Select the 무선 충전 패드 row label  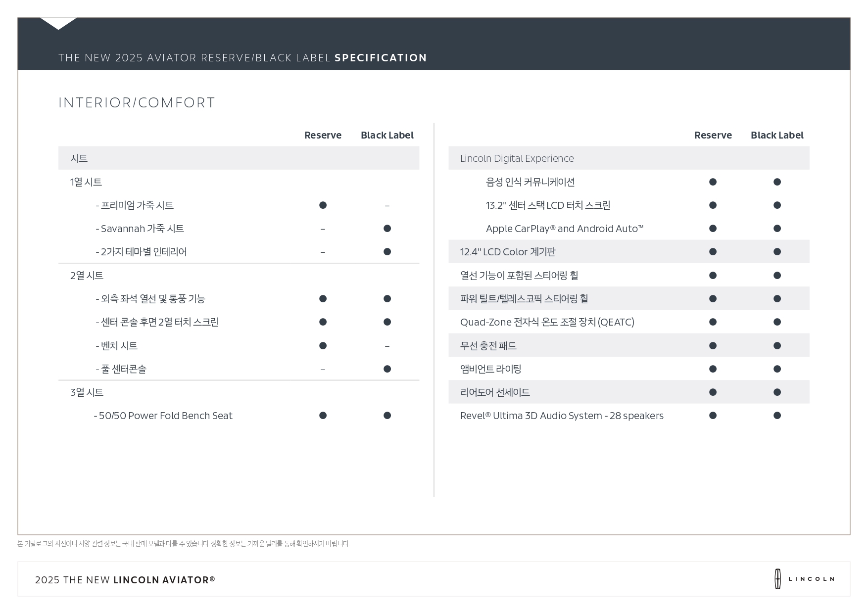(x=488, y=345)
